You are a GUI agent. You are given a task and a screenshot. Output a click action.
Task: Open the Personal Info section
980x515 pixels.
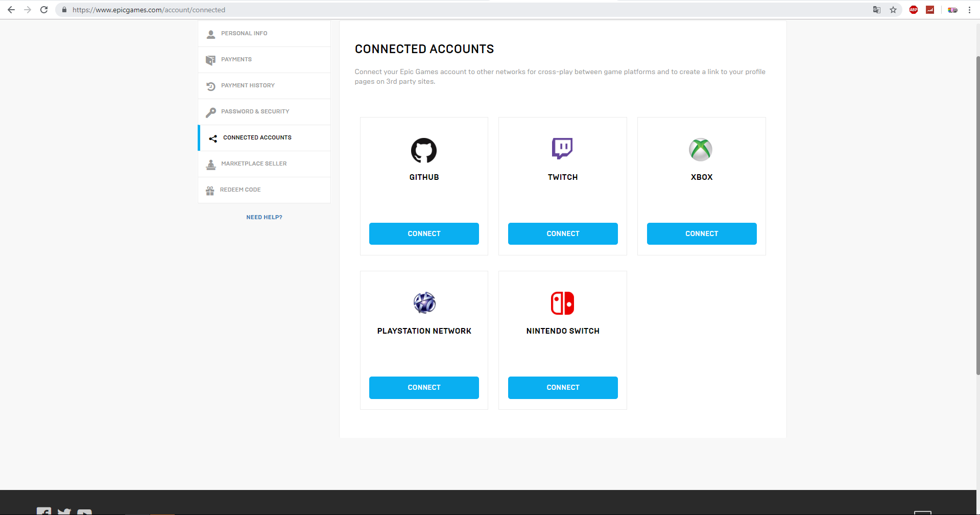click(264, 34)
